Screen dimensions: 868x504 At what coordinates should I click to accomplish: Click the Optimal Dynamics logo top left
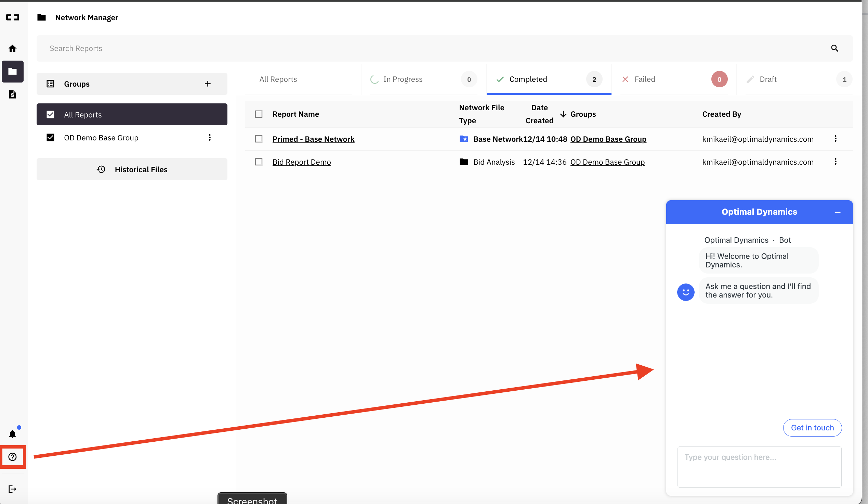pos(13,17)
